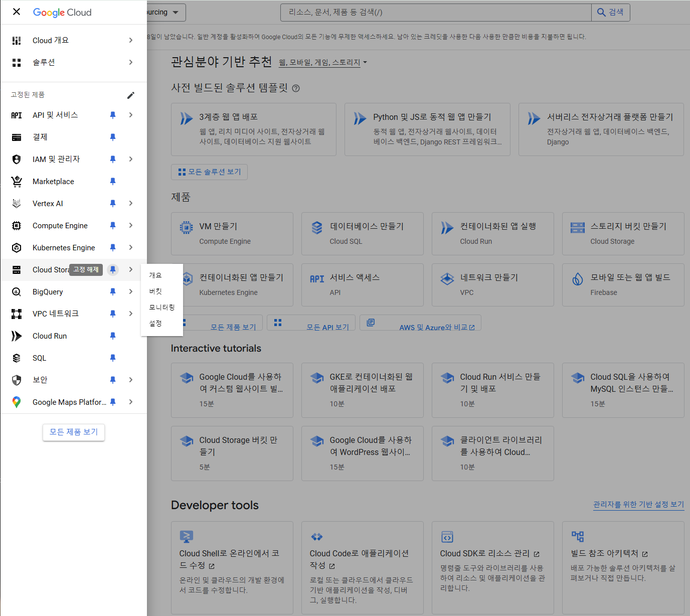
Task: Expand the Compute Engine submenu chevron
Action: point(131,225)
